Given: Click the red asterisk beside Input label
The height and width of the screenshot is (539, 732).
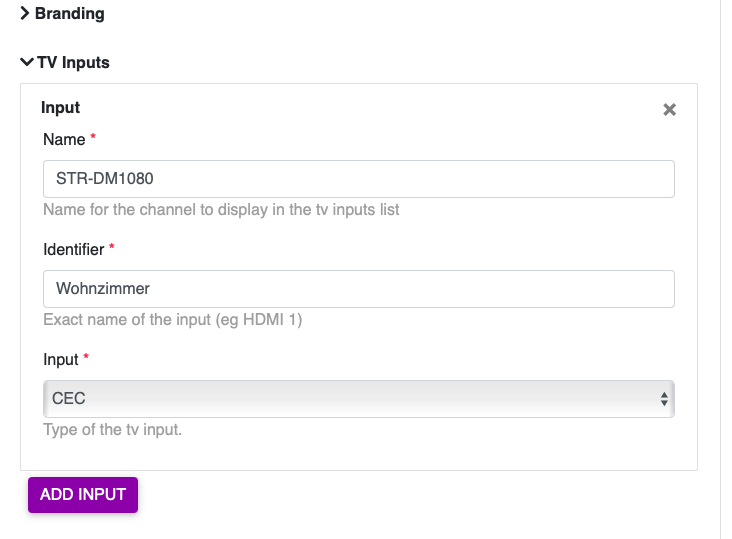Looking at the screenshot, I should (x=86, y=357).
